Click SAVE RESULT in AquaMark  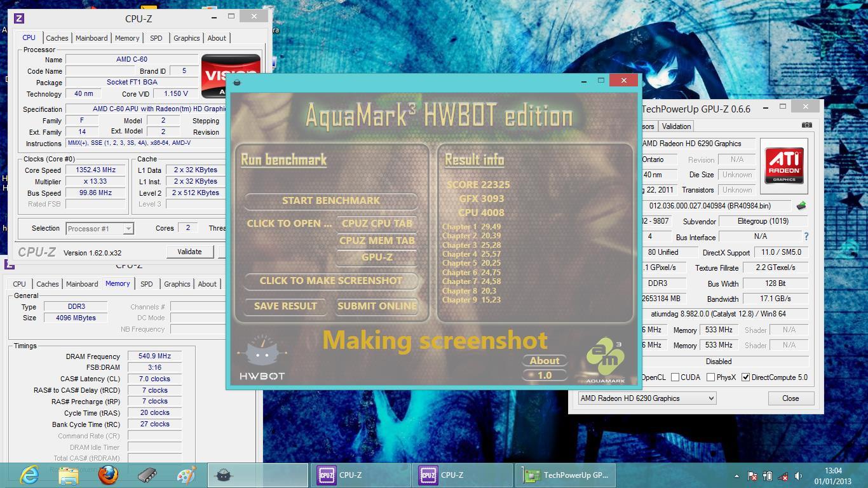pos(285,306)
